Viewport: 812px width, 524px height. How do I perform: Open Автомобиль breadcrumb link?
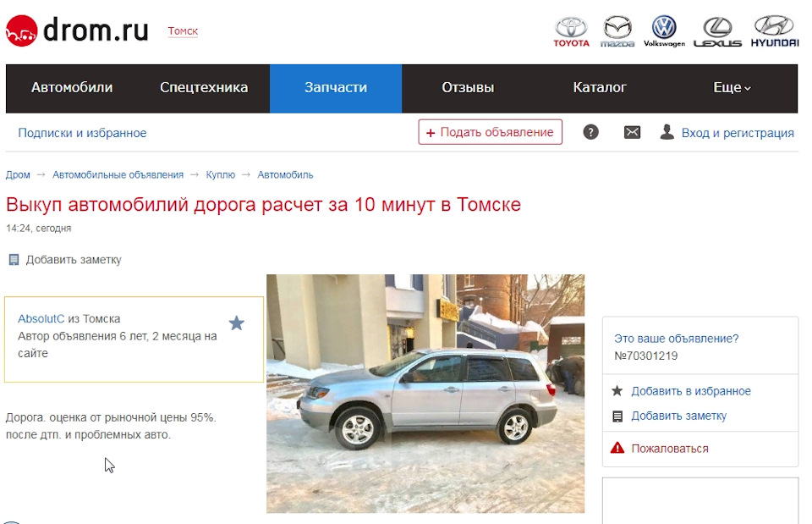(285, 175)
